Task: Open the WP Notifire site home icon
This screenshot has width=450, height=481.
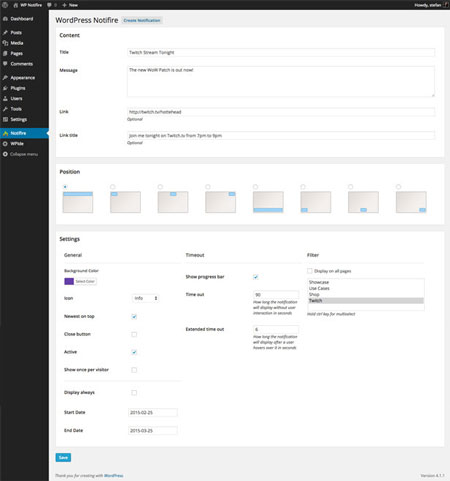Action: tap(16, 5)
